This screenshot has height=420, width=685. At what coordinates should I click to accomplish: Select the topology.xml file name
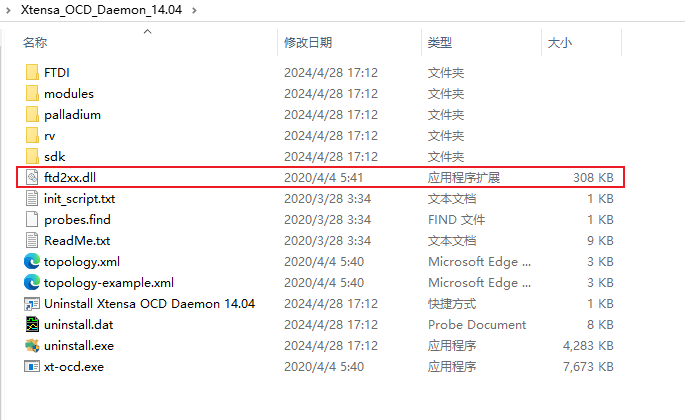click(82, 262)
